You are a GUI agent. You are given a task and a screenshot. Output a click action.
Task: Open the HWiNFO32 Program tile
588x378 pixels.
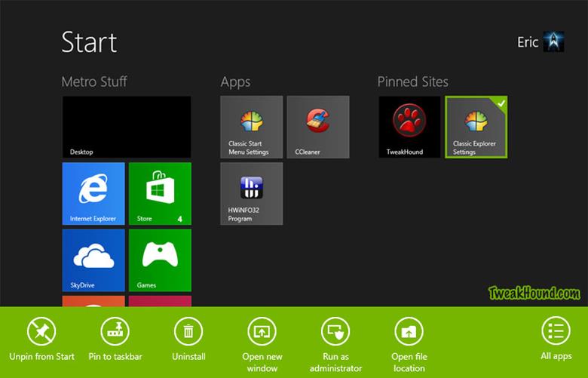tap(252, 193)
